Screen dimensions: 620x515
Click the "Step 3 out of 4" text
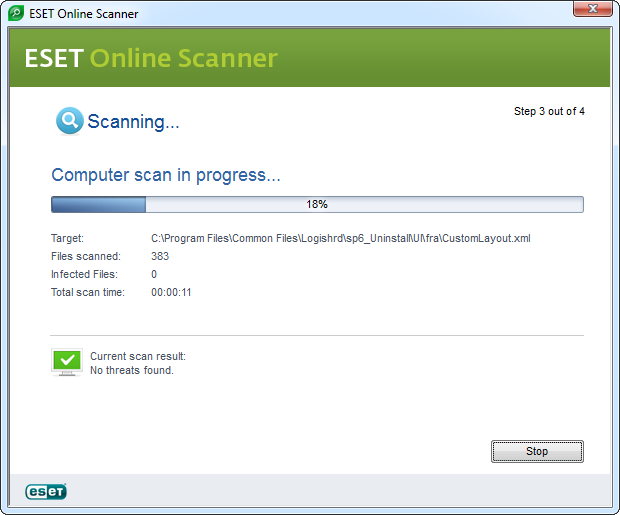coord(549,112)
